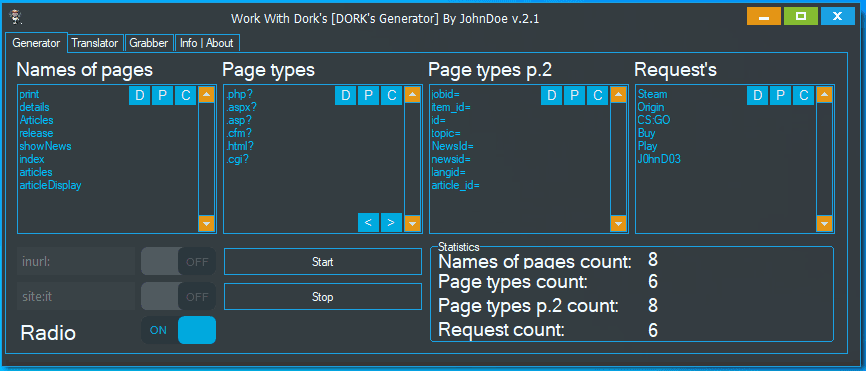Select '.cfm?' in Page types
This screenshot has height=371, width=866.
(x=239, y=133)
